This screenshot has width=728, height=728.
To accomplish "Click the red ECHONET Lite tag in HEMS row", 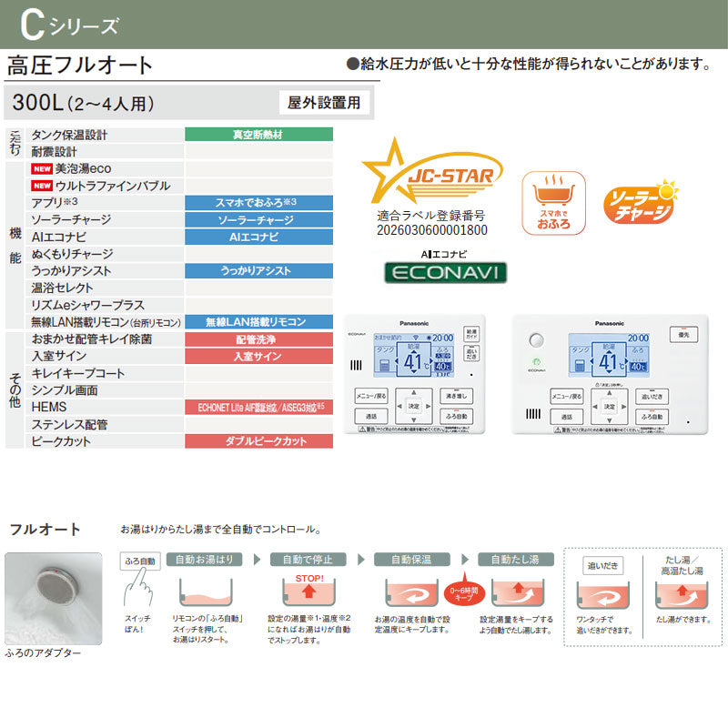I will pos(258,407).
